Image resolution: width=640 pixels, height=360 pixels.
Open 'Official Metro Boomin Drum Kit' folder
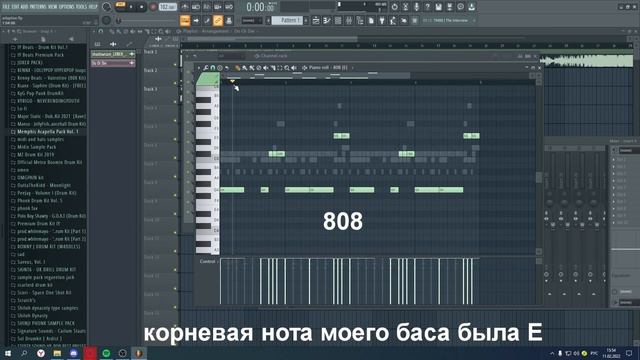(x=49, y=162)
